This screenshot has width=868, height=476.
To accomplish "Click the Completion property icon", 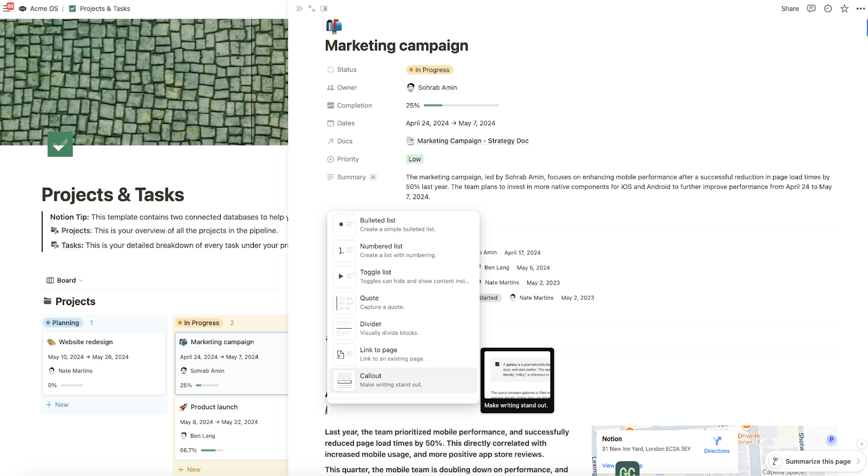I will (x=330, y=105).
